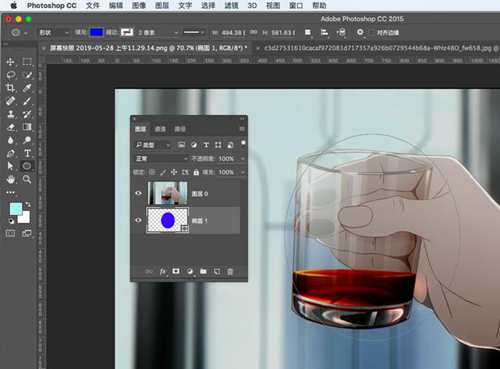This screenshot has width=500, height=369.
Task: Open the layer opacity 100% dropdown
Action: point(243,159)
